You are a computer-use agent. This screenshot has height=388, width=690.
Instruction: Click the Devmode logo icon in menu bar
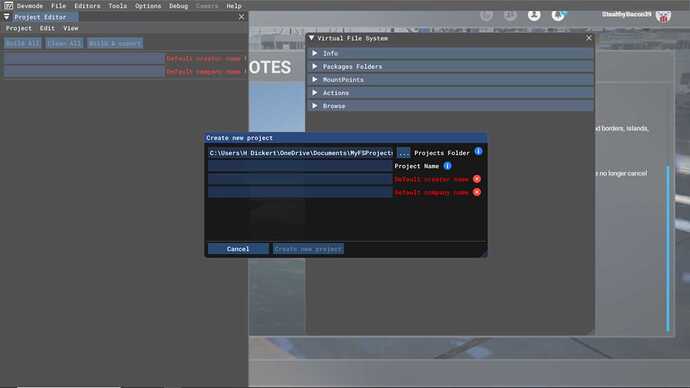coord(8,6)
